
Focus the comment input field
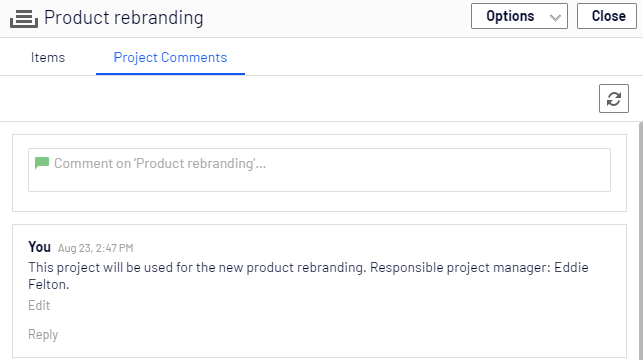[x=319, y=170]
